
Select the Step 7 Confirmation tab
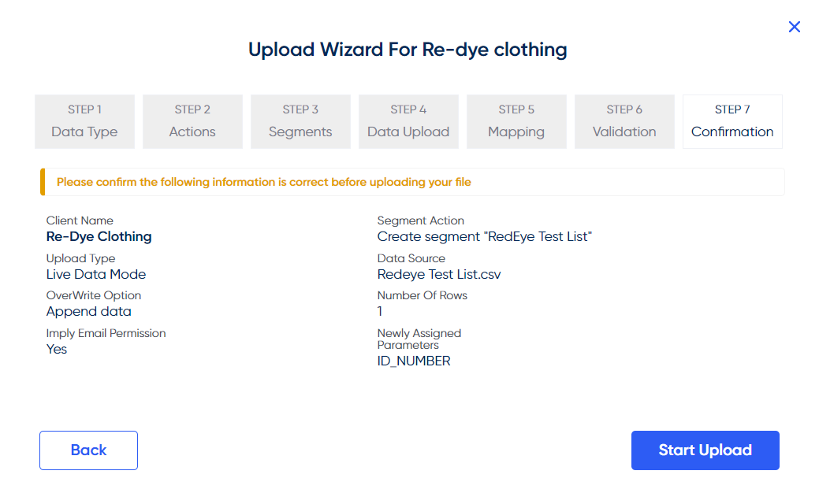pyautogui.click(x=732, y=121)
